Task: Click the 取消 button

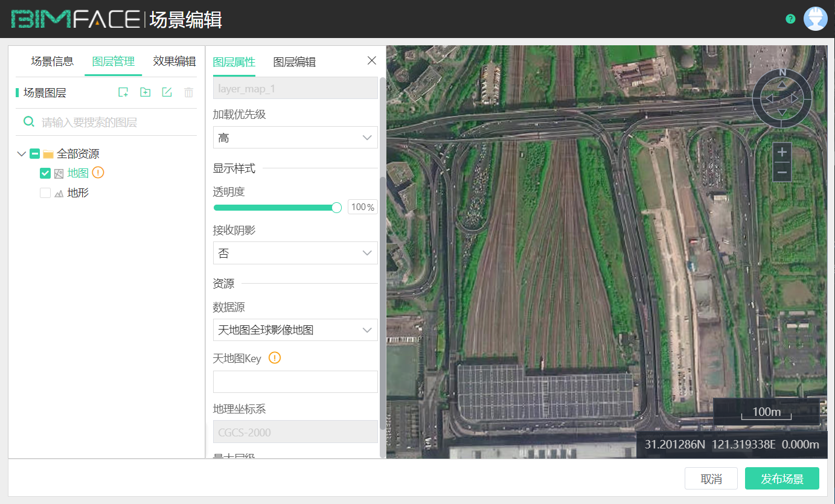Action: 711,478
